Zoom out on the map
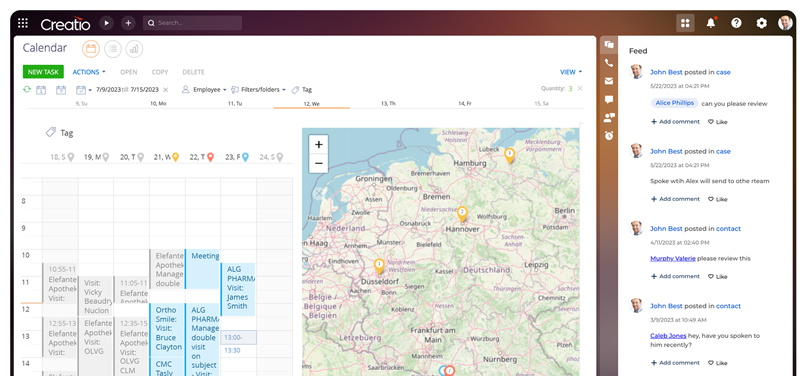The width and height of the screenshot is (806, 376). (x=318, y=164)
